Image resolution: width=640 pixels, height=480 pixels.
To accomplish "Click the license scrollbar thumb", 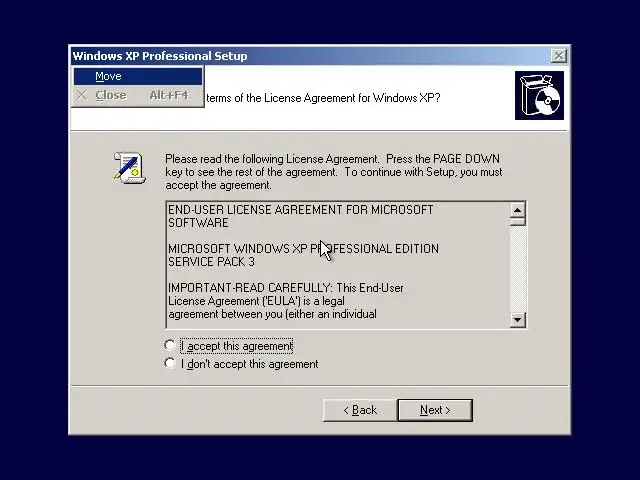I will (x=518, y=222).
